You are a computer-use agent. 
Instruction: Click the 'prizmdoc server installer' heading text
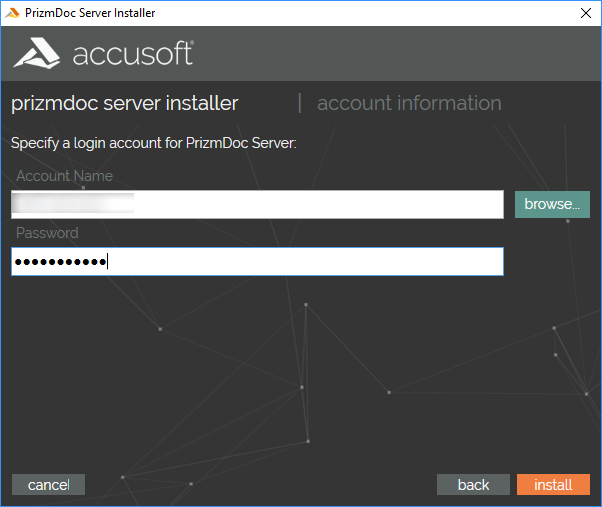tap(125, 103)
